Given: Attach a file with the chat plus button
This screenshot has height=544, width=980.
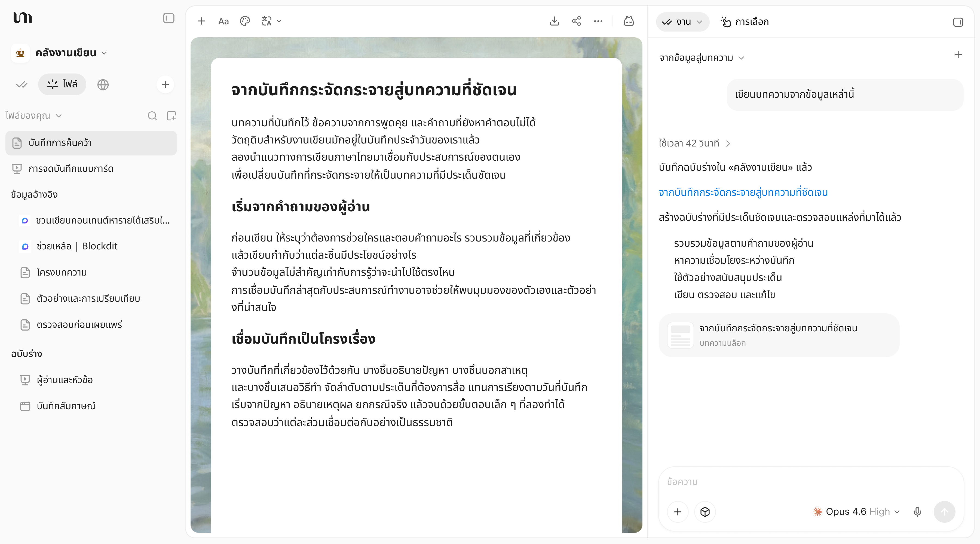Looking at the screenshot, I should (678, 512).
